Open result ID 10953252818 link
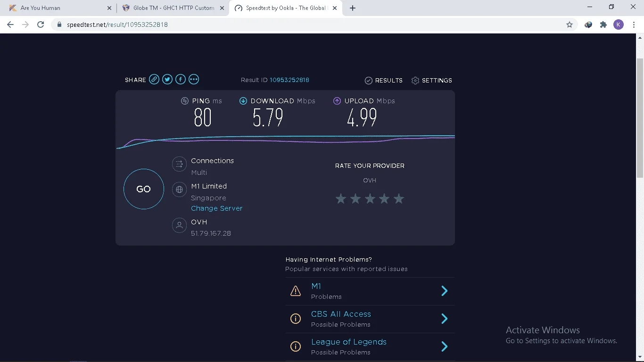This screenshot has width=644, height=362. tap(289, 80)
